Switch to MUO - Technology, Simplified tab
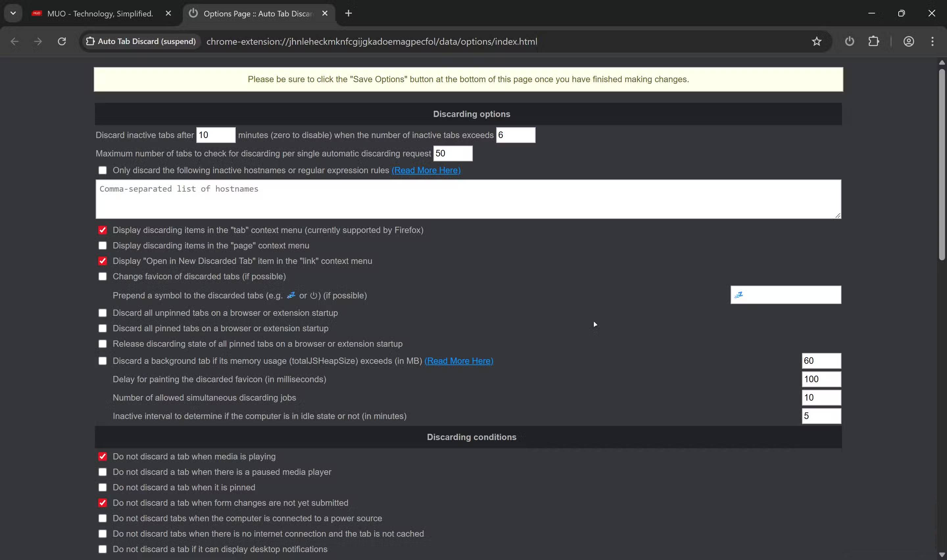Screen dimensions: 947x560 (100, 13)
